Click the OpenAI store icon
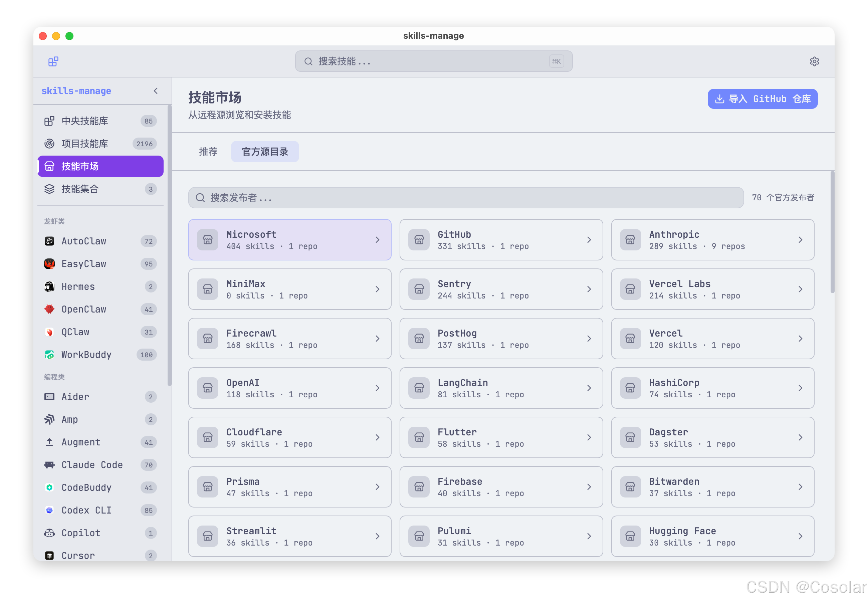 [208, 388]
